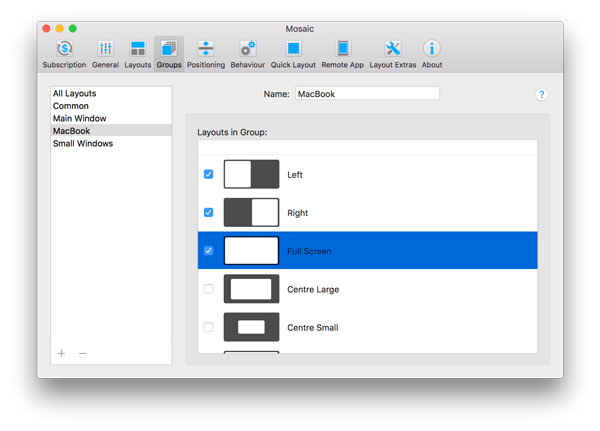Open the Remote App pane
The width and height of the screenshot is (600, 431).
point(343,53)
